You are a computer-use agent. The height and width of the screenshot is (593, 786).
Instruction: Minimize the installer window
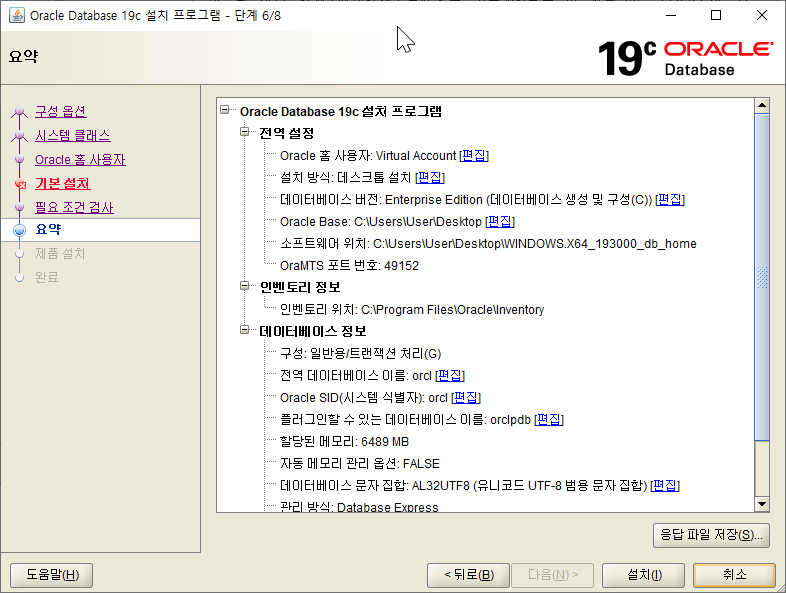pyautogui.click(x=671, y=16)
